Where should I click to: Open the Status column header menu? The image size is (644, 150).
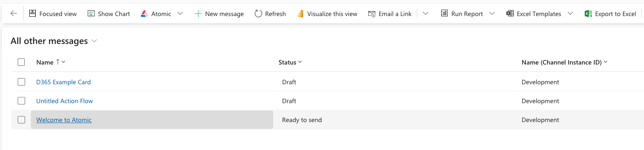click(x=290, y=62)
